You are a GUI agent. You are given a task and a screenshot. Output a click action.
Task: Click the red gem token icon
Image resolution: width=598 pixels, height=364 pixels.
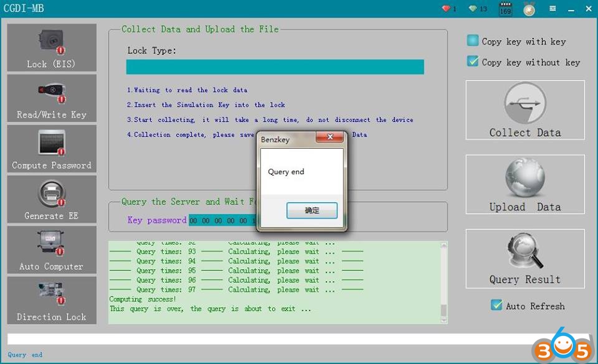pyautogui.click(x=446, y=9)
